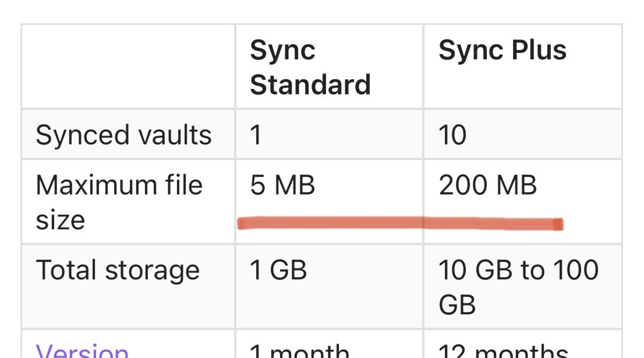Screen dimensions: 644x358
Task: Click the darker right end of red stroke
Action: pyautogui.click(x=558, y=224)
